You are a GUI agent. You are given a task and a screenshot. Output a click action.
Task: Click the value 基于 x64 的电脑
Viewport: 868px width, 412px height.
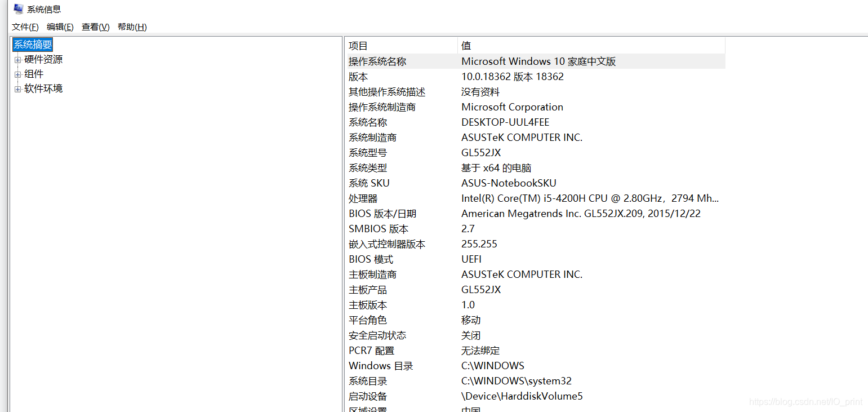496,168
